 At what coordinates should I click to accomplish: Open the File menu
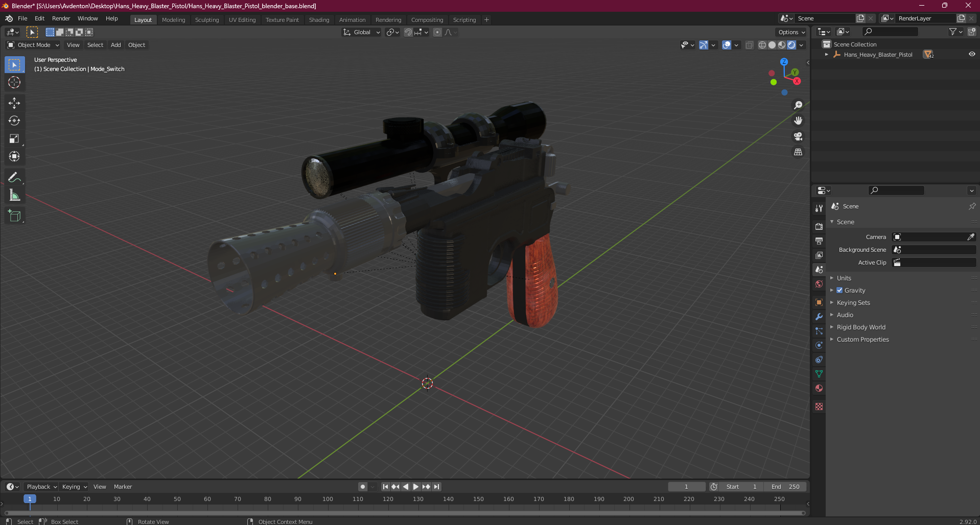click(x=22, y=18)
